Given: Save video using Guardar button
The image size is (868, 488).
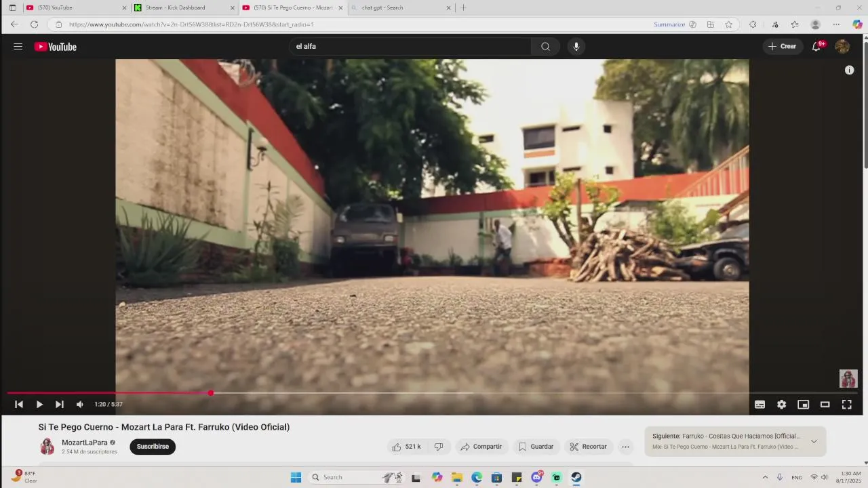Looking at the screenshot, I should (536, 447).
